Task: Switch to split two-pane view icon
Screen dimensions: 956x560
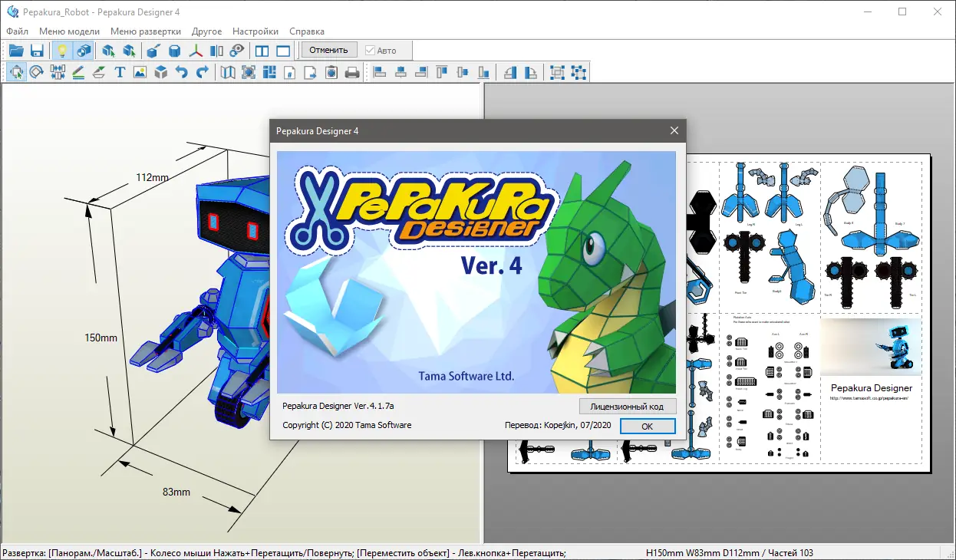Action: click(262, 51)
